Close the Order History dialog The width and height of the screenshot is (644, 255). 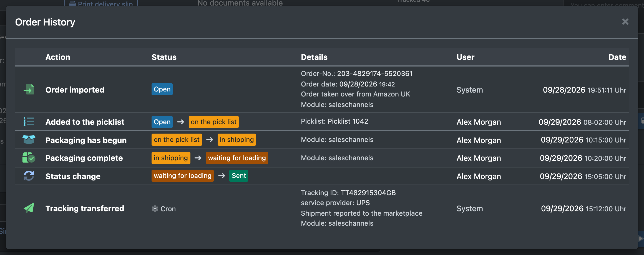pos(625,22)
